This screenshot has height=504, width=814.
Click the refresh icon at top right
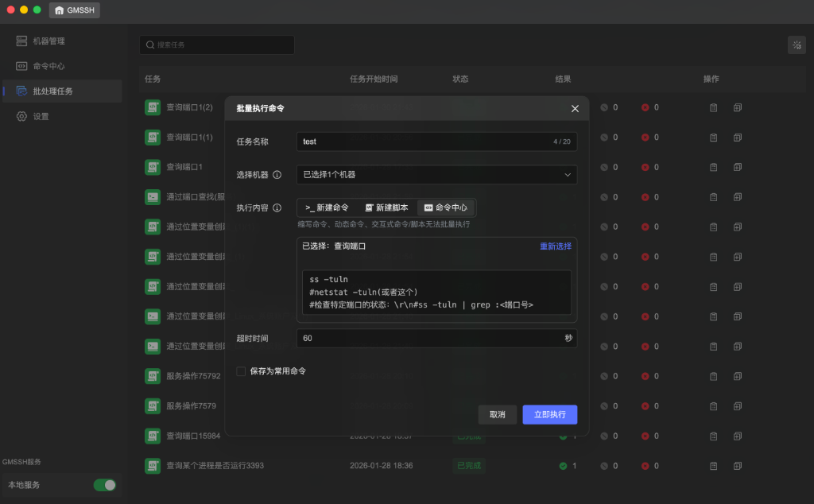[x=797, y=45]
